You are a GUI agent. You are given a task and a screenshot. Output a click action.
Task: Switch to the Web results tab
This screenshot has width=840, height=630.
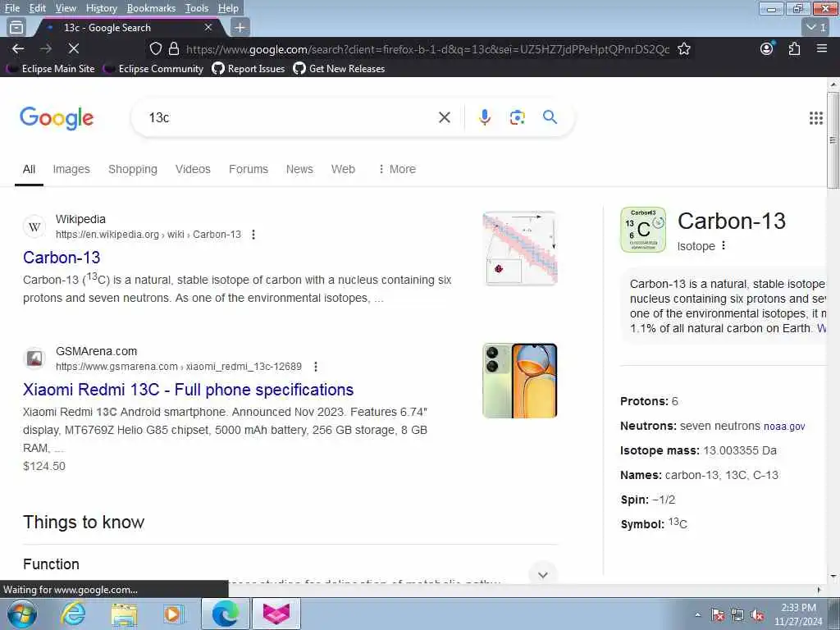(343, 169)
